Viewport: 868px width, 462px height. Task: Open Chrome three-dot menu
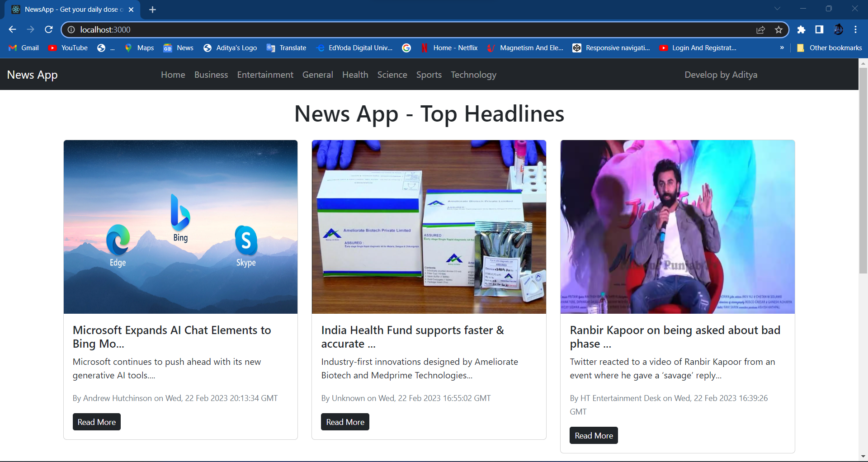(855, 29)
